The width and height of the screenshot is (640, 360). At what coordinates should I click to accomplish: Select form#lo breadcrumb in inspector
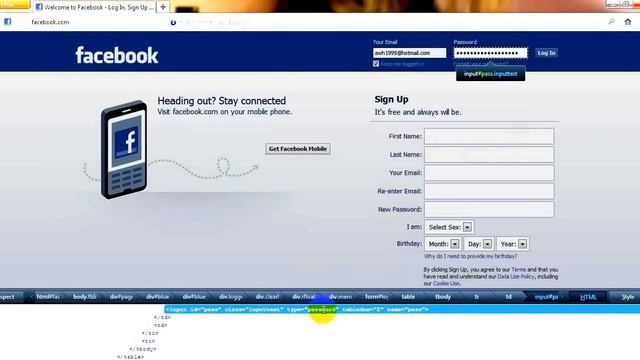coord(377,297)
